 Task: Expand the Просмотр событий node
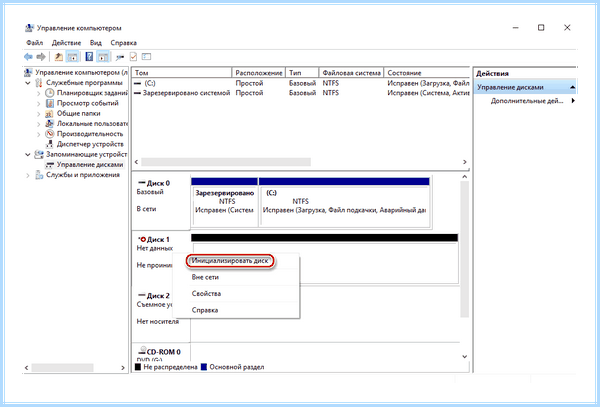coord(39,103)
